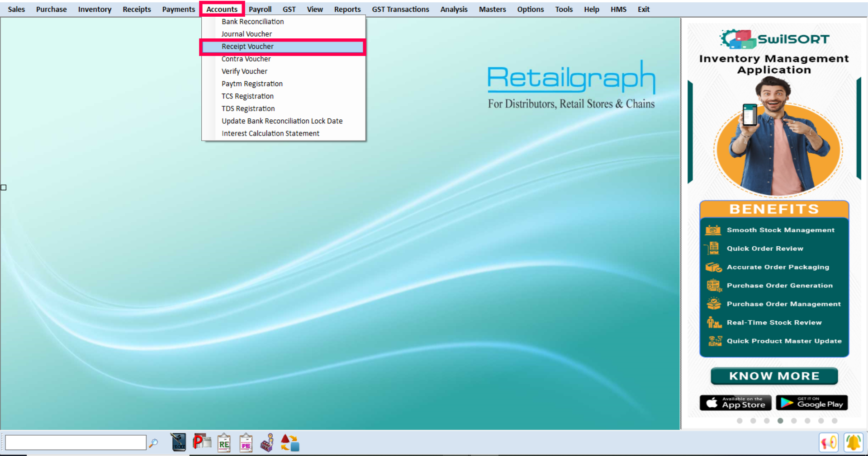Open the Options menu
Viewport: 868px width, 456px height.
click(531, 9)
